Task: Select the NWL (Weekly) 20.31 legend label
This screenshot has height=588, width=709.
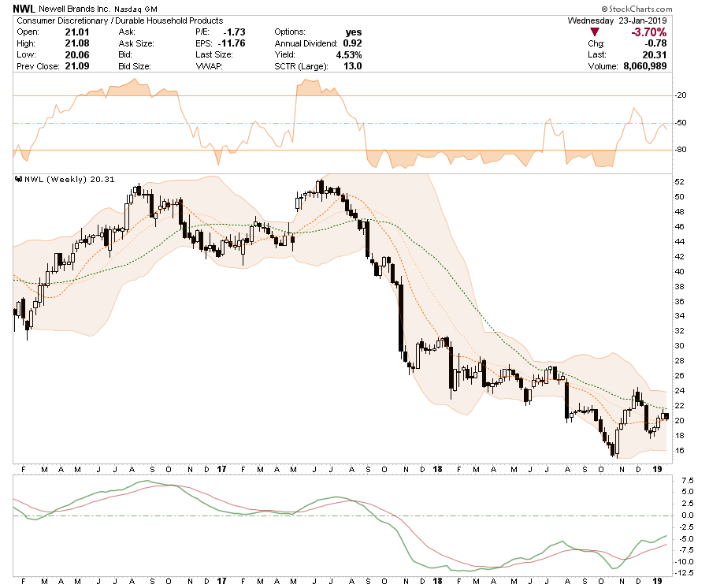Action: click(69, 179)
